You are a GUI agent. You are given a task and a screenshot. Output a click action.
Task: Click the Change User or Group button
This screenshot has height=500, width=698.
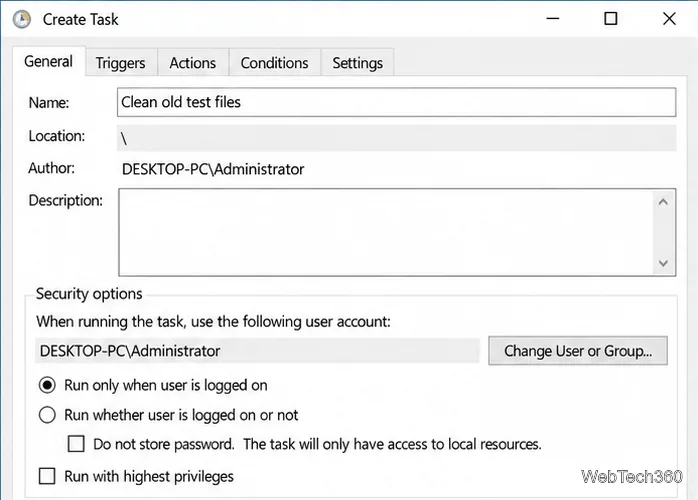[578, 351]
